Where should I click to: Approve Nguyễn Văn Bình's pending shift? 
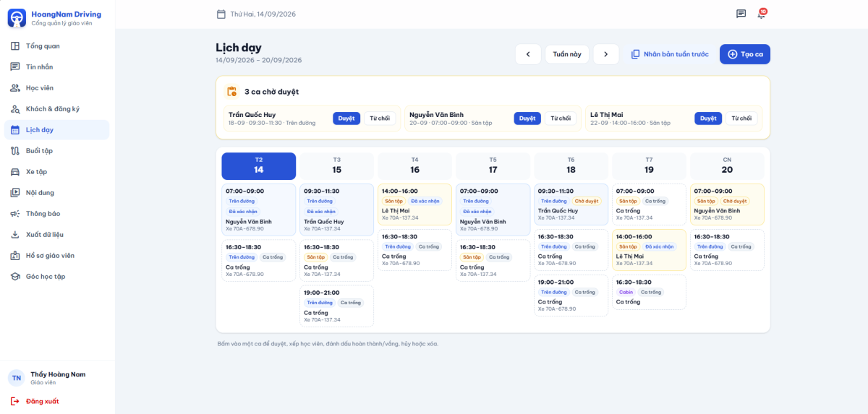tap(527, 118)
